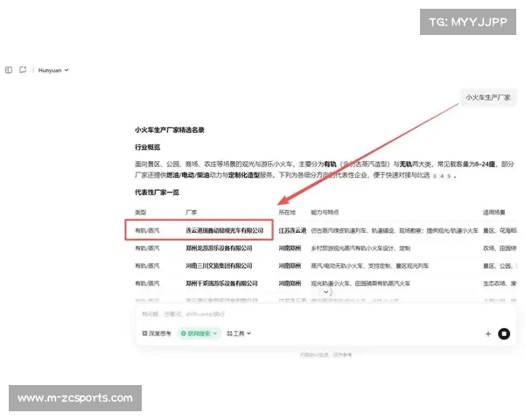525x420 pixels.
Task: Select the 郑州千…游乐设备有限公司 company cell in row four
Action: coord(221,283)
